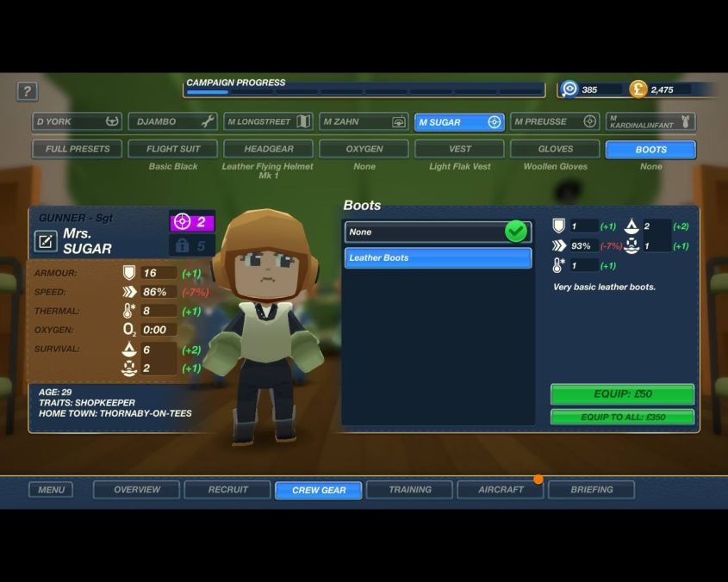Click the sea survival lifebuoy icon in stats panel

(129, 368)
